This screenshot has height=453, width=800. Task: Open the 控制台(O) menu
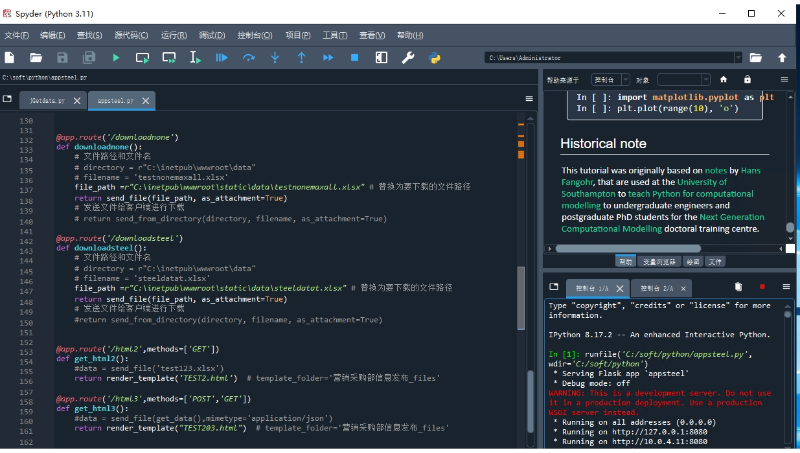(255, 35)
